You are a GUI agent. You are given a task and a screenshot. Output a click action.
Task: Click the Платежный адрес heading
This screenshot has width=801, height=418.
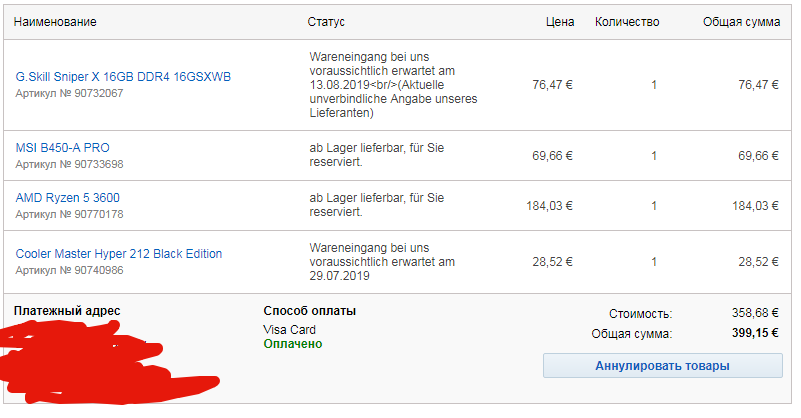pyautogui.click(x=68, y=311)
